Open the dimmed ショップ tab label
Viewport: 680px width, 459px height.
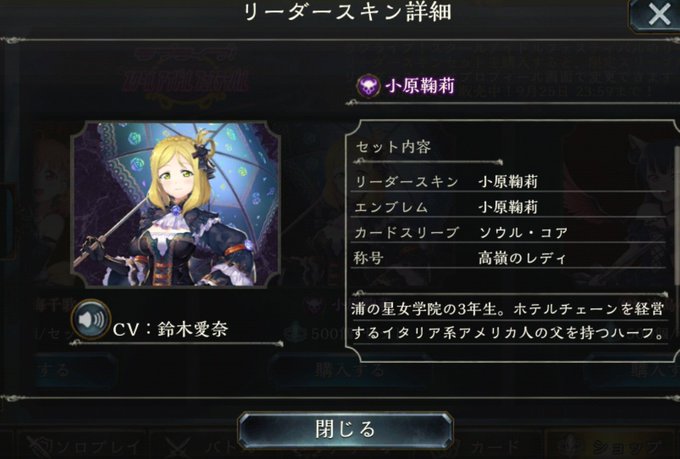pos(625,446)
